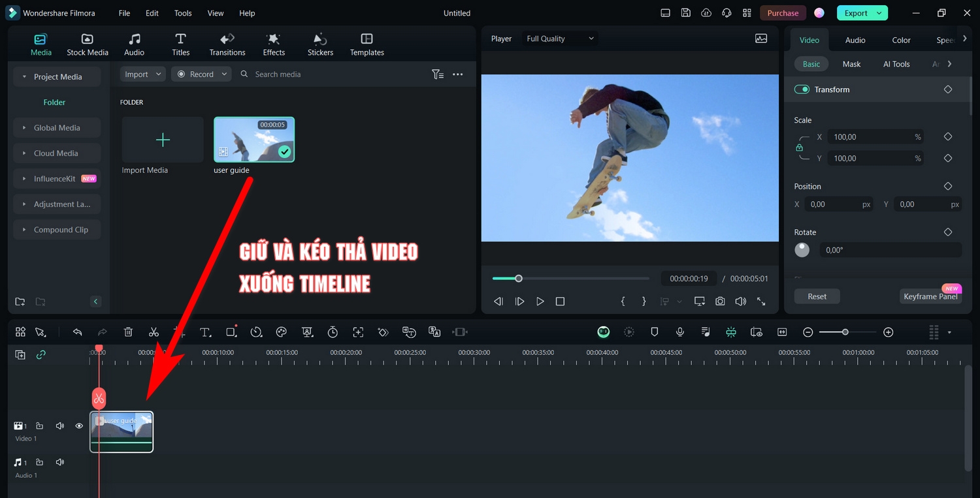Image resolution: width=980 pixels, height=498 pixels.
Task: Toggle magnetic timeline mode
Action: pyautogui.click(x=731, y=332)
